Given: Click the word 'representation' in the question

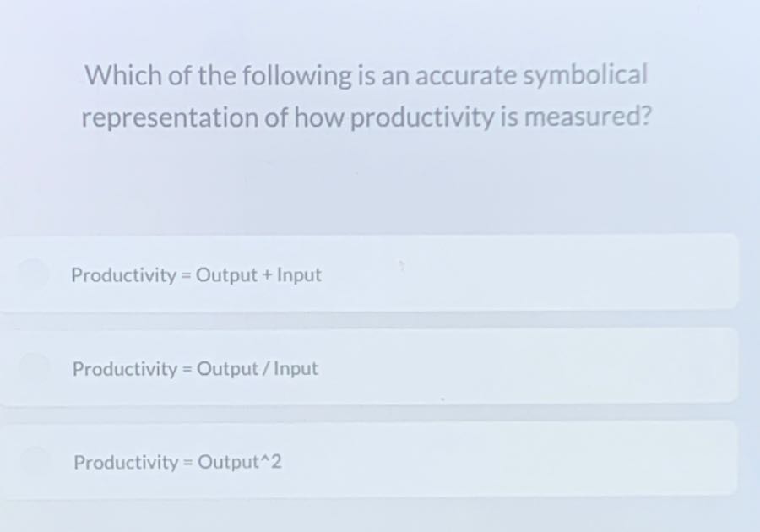Looking at the screenshot, I should (170, 118).
